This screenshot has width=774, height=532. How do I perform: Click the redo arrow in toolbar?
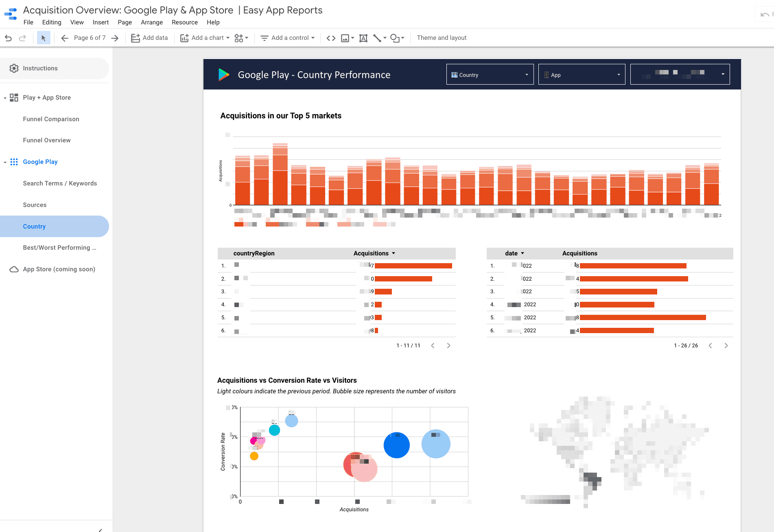pos(22,38)
